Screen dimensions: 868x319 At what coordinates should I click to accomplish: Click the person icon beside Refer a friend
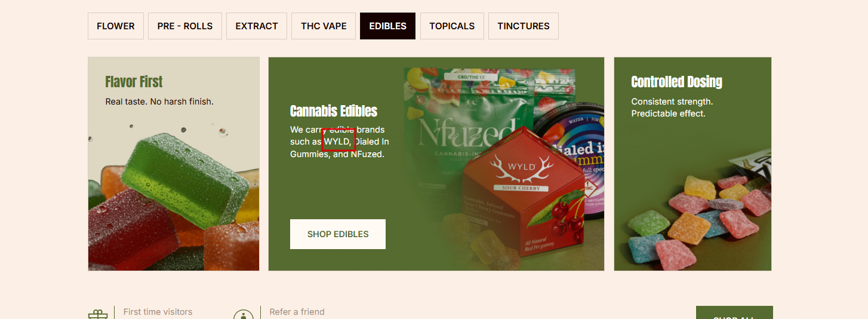click(x=244, y=314)
